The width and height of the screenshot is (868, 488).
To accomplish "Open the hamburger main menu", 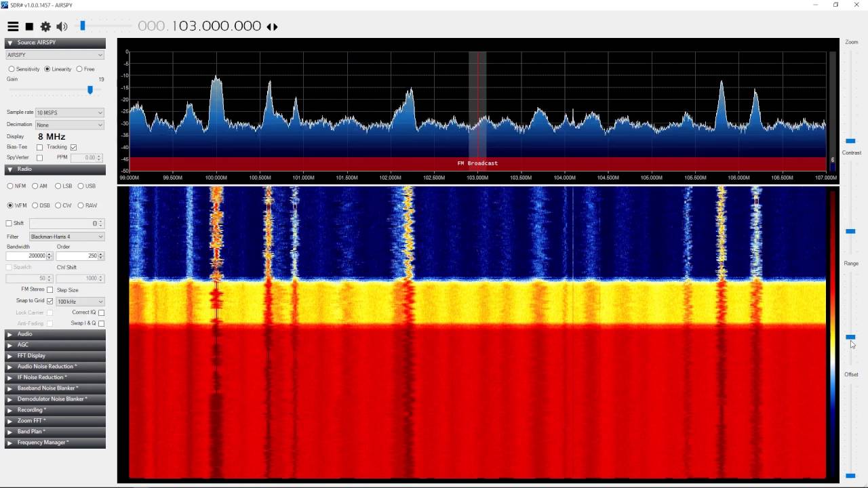I will click(x=13, y=26).
